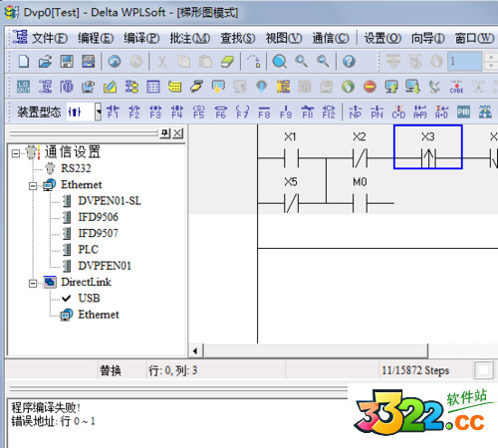Open the PID instruction wizard icon
This screenshot has height=448, width=498.
[463, 112]
